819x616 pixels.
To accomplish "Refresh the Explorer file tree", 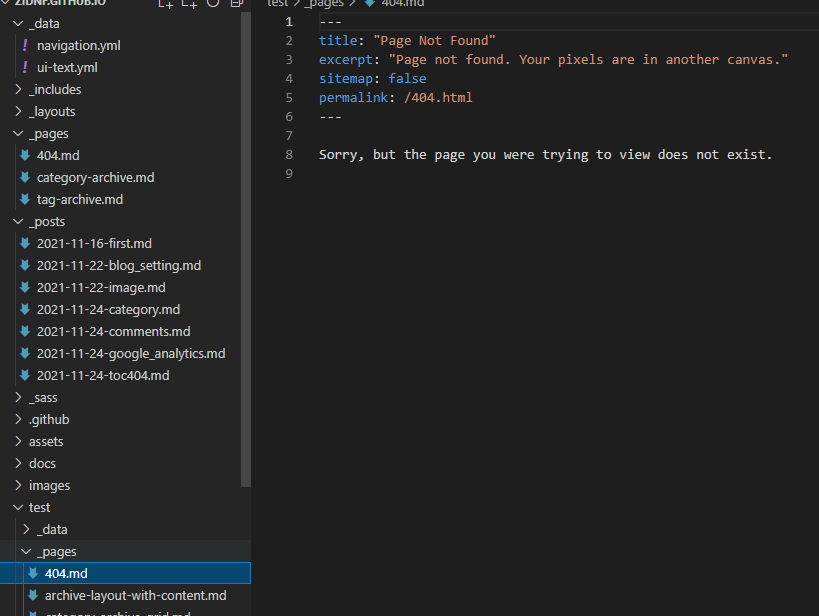I will pos(212,4).
